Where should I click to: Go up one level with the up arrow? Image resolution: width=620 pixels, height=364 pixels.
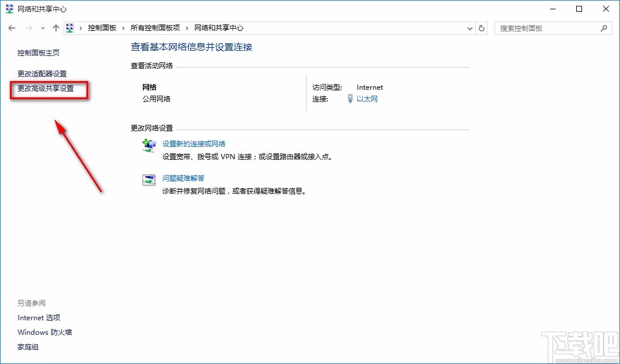[55, 27]
